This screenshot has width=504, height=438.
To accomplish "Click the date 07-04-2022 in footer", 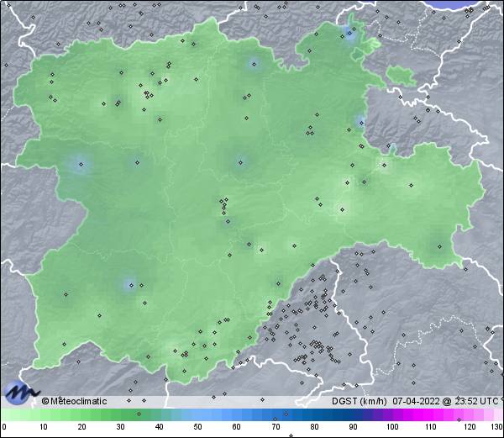I will [x=416, y=401].
